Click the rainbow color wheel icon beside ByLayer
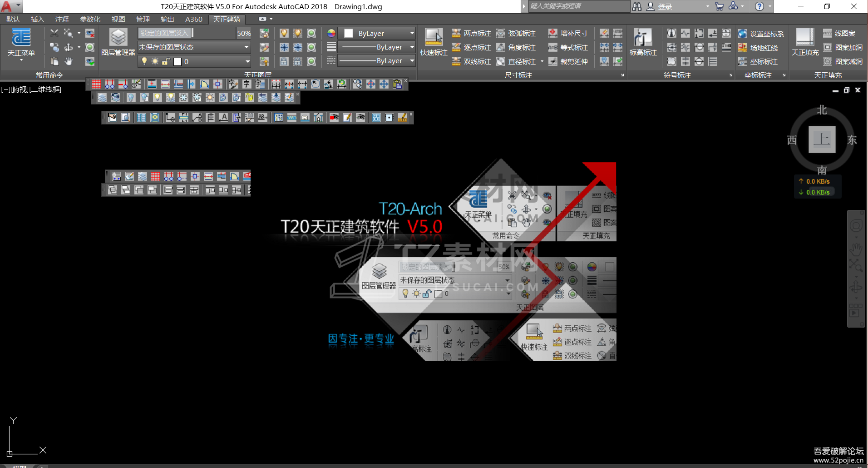The image size is (868, 468). (x=331, y=33)
